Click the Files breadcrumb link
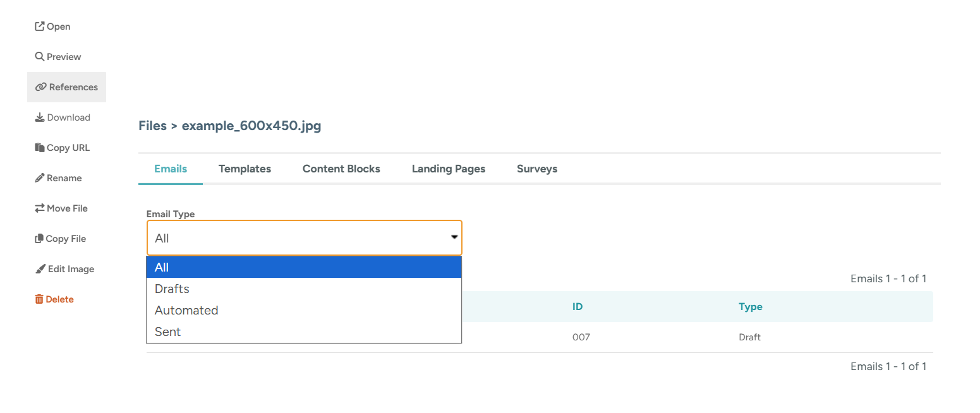980x413 pixels. coord(152,126)
